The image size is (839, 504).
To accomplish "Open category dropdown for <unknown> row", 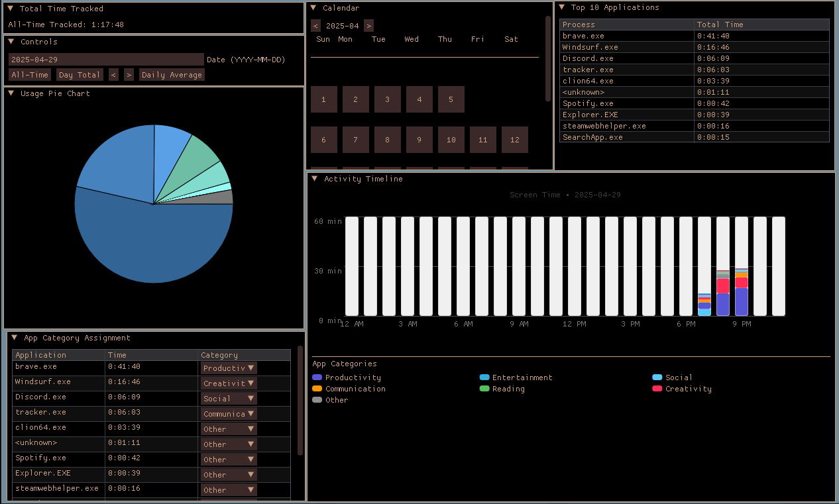I will tap(229, 444).
